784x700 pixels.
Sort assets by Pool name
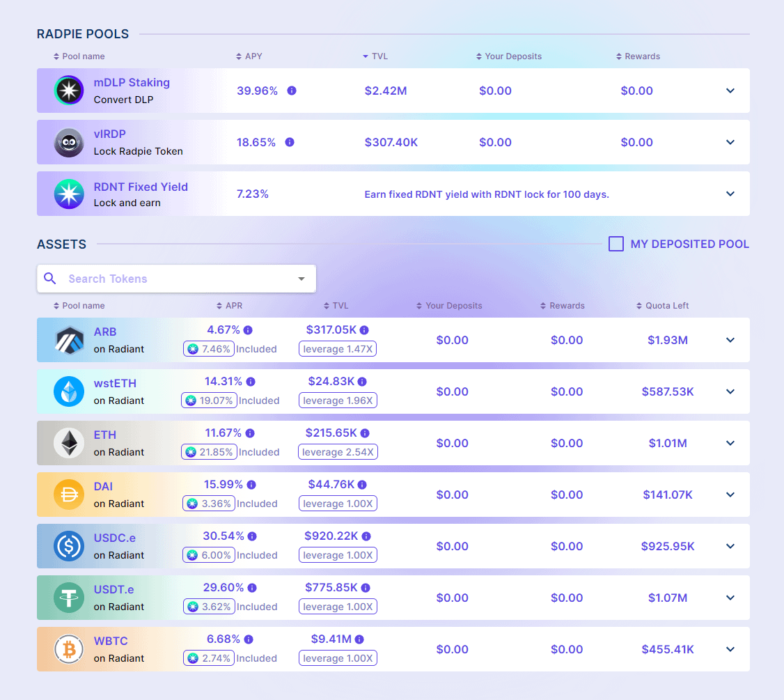[x=79, y=306]
